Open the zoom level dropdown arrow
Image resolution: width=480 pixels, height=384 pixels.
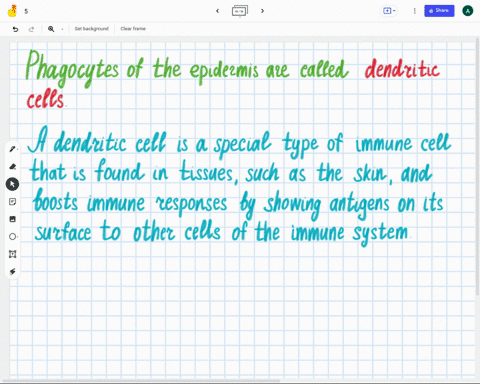(62, 29)
